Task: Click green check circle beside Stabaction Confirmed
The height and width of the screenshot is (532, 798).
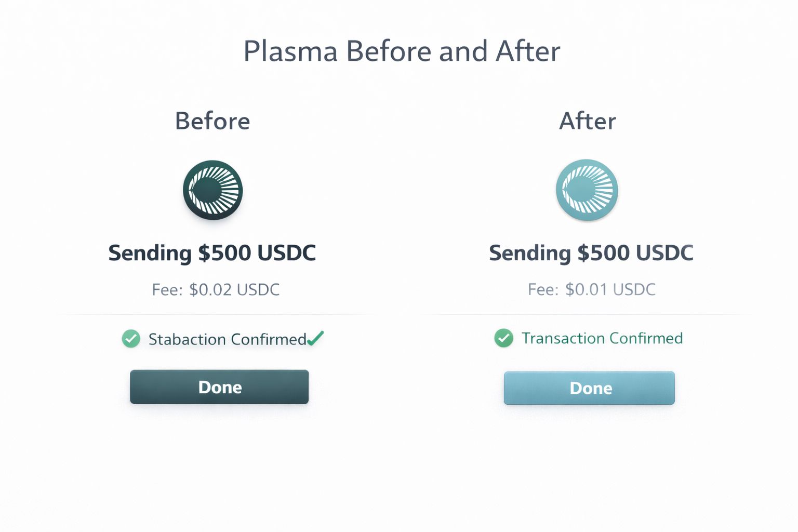Action: pyautogui.click(x=131, y=339)
